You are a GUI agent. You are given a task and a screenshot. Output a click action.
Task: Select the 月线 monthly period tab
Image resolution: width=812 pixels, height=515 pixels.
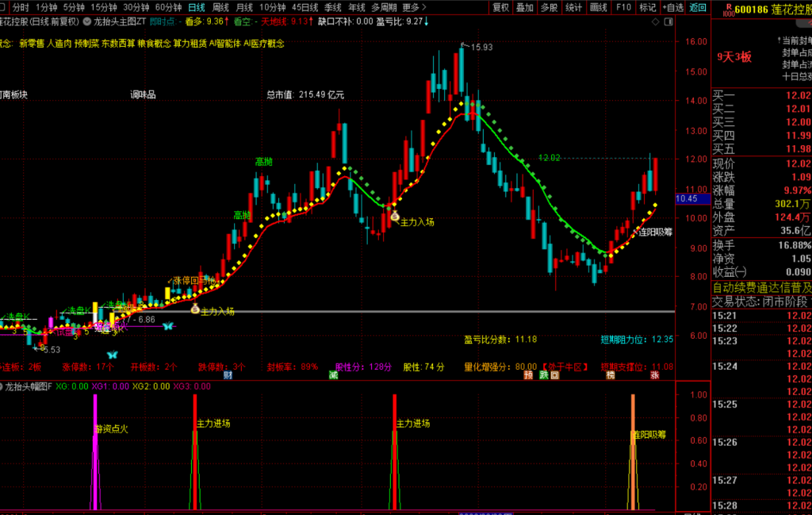(x=244, y=7)
